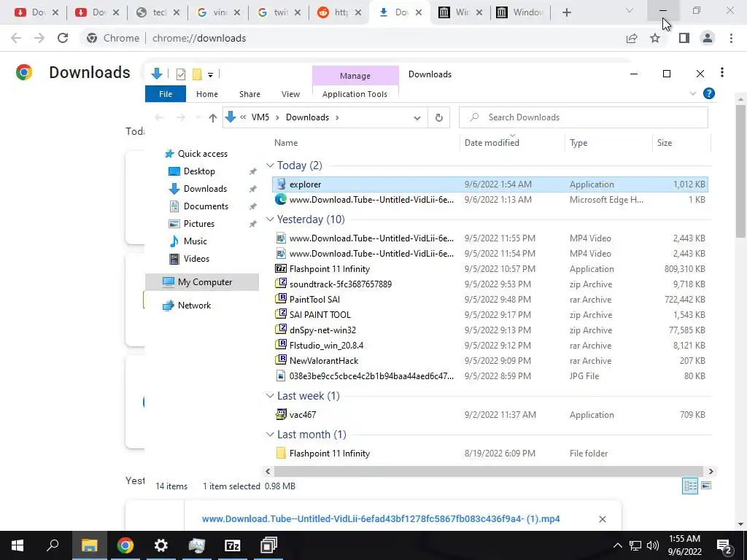Open the Chrome Downloads page three-dot menu
This screenshot has height=560, width=747.
click(721, 72)
